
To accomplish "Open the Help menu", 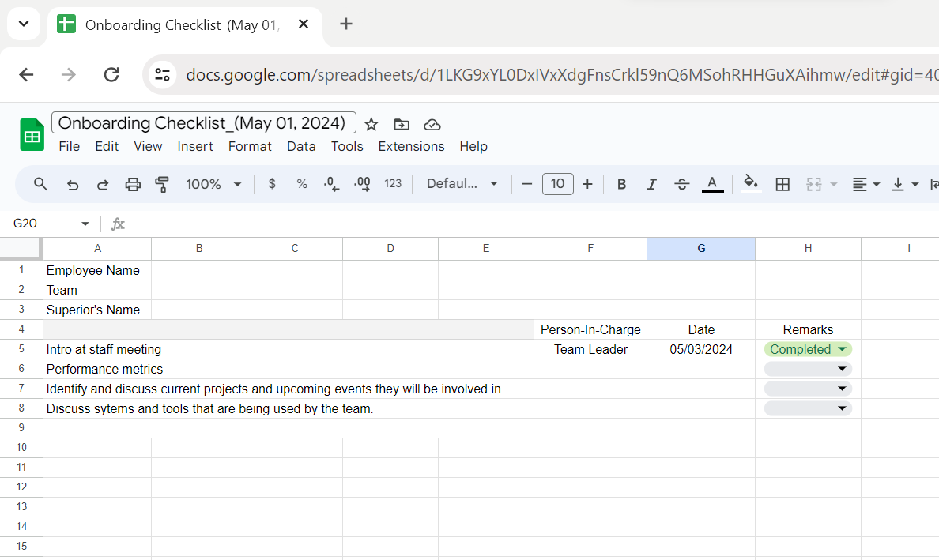I will point(473,147).
